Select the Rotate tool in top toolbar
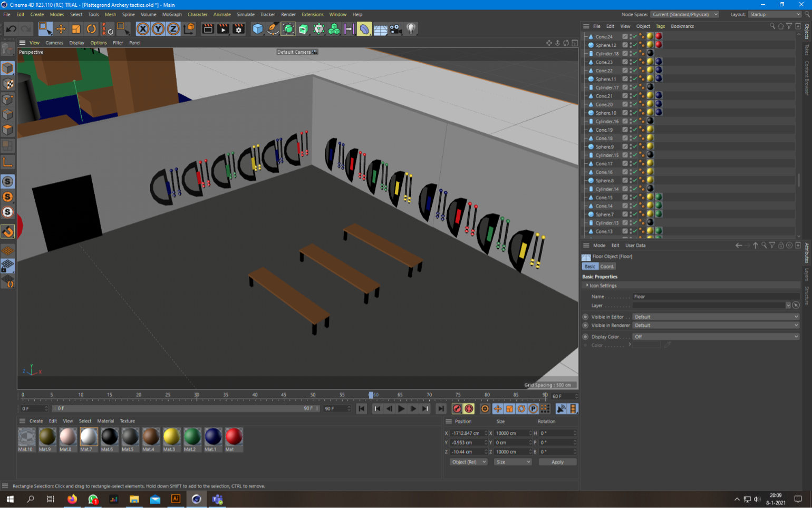This screenshot has height=510, width=812. (x=91, y=29)
